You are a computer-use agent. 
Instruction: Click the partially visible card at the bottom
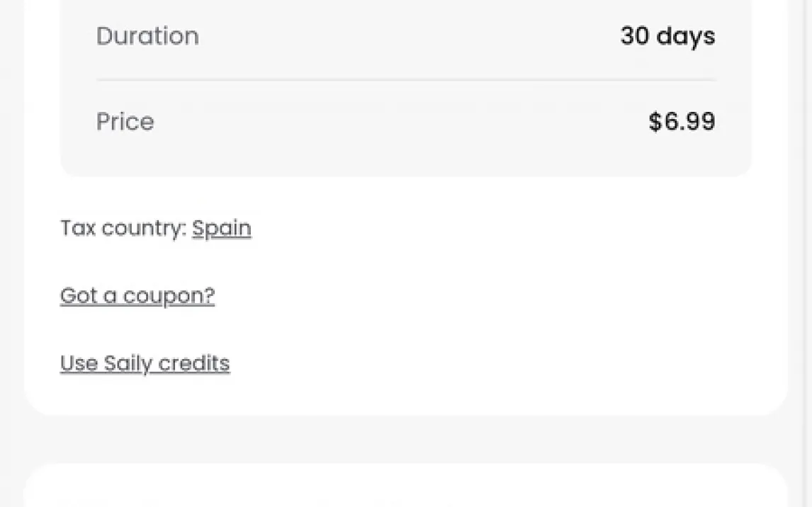tap(406, 489)
